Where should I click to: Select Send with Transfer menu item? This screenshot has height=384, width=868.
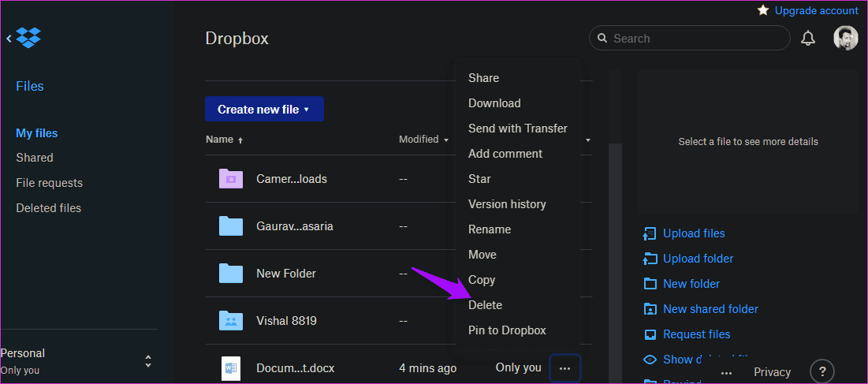coord(518,129)
